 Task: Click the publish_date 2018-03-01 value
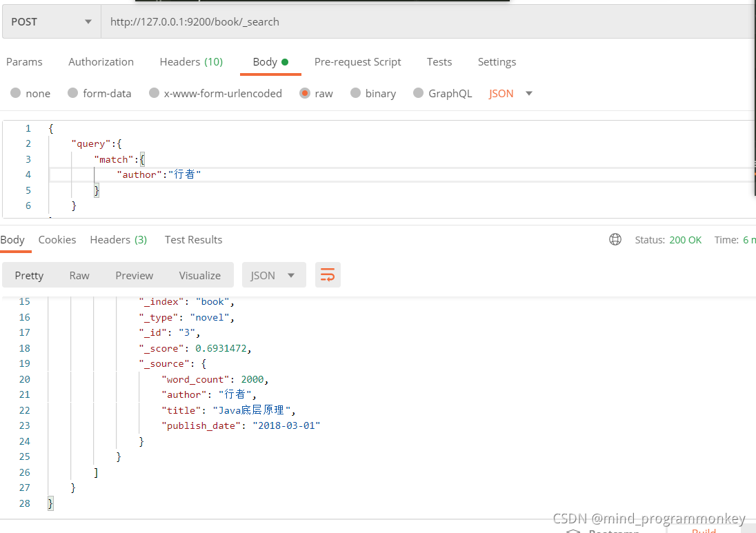286,425
